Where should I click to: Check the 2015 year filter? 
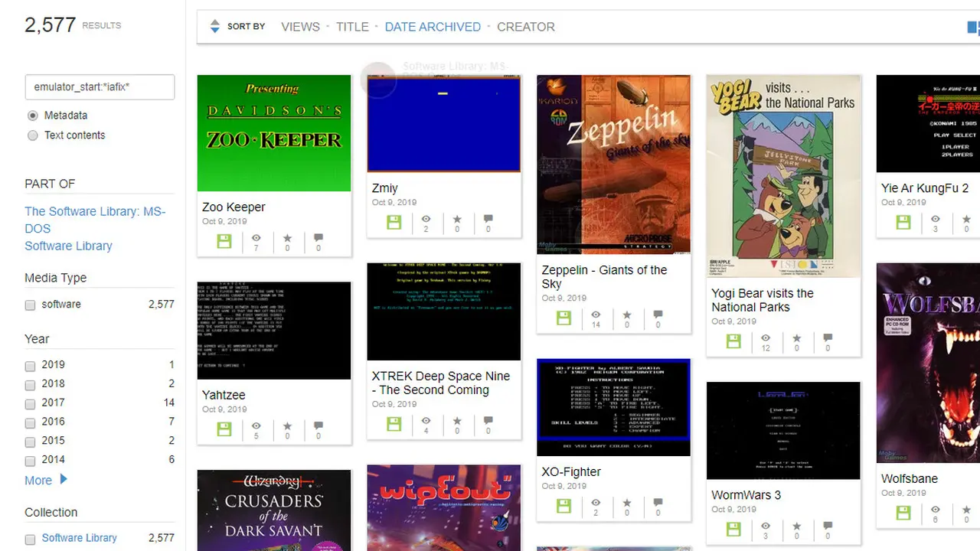(31, 442)
